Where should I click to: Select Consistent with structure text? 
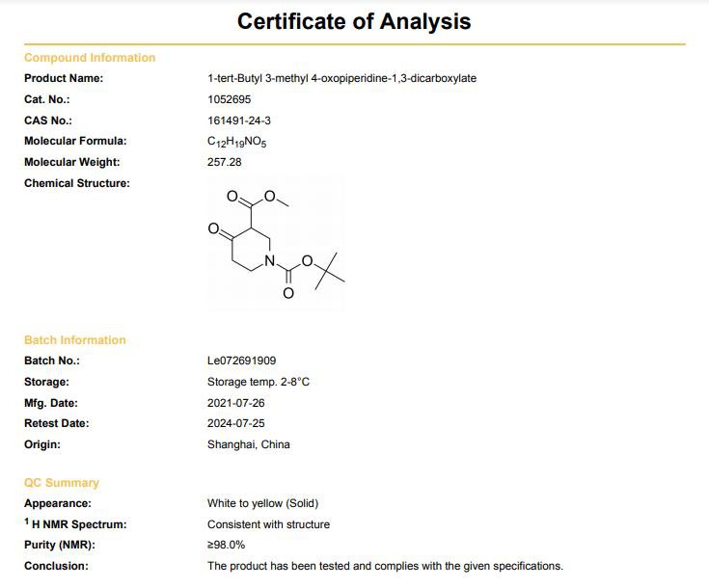(x=268, y=524)
